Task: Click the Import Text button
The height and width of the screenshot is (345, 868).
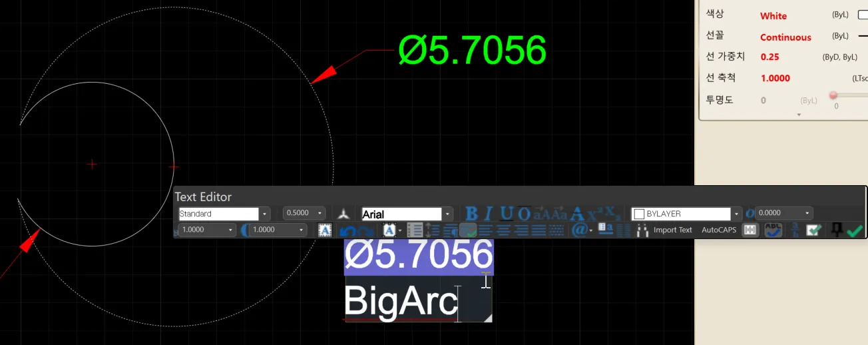Action: (x=672, y=230)
